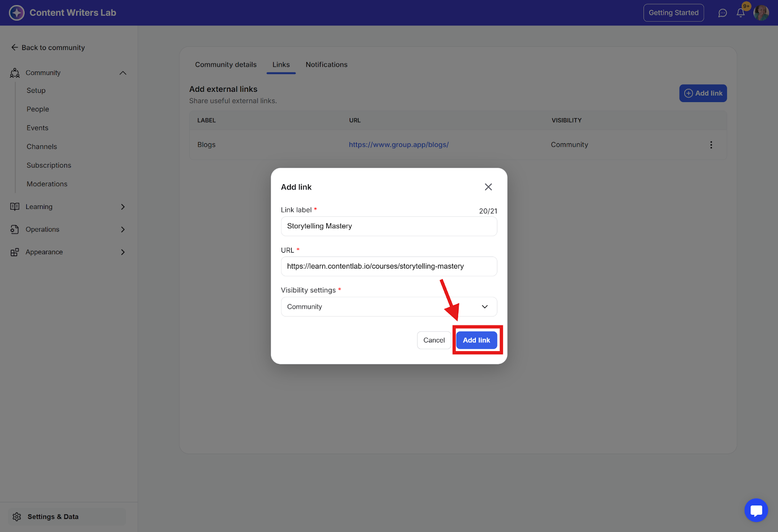Click the Content Writers Lab title text
The image size is (778, 532).
click(x=73, y=13)
